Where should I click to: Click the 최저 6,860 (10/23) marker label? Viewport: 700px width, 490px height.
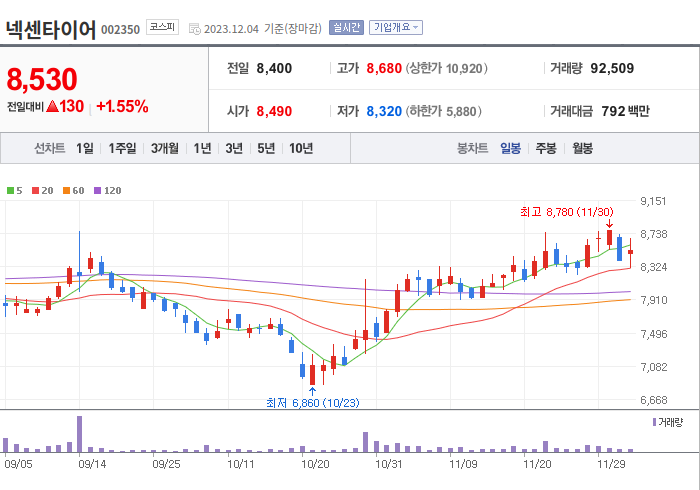tap(312, 403)
